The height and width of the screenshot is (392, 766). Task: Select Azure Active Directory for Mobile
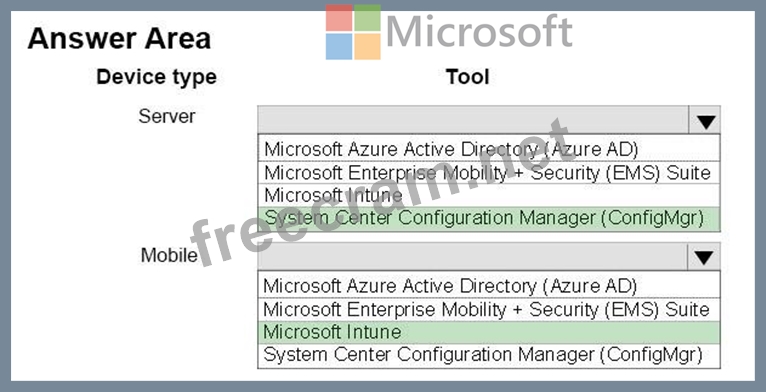point(489,285)
